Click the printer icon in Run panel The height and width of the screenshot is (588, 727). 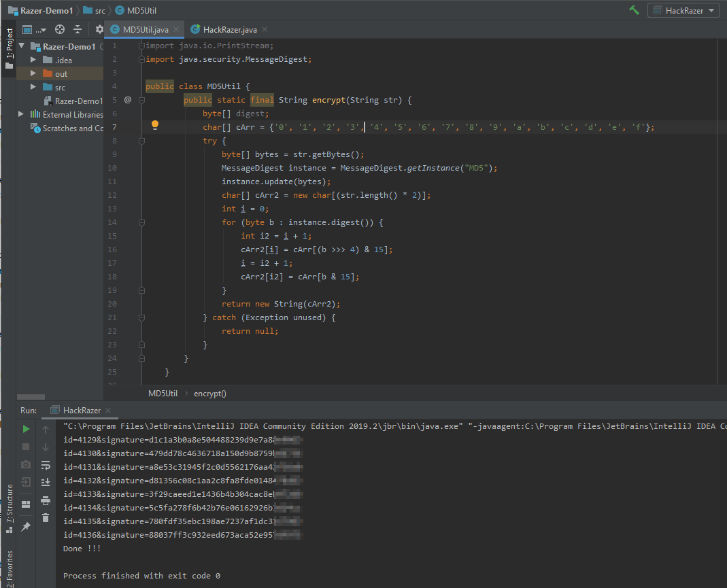pos(46,500)
